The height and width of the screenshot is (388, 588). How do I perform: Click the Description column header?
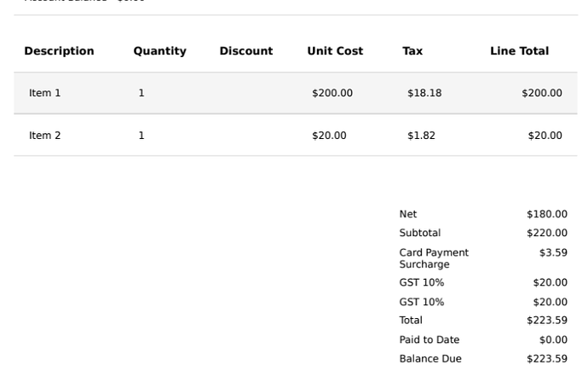[59, 51]
